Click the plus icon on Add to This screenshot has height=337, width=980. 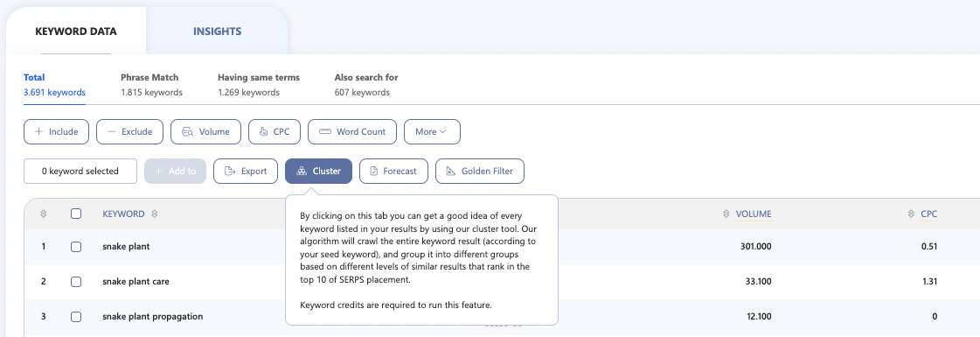point(159,172)
